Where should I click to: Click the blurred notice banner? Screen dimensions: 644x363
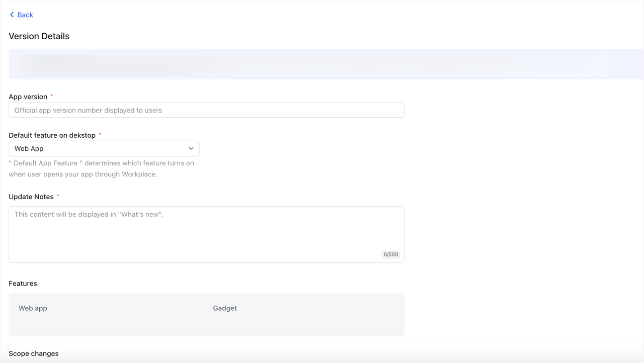click(322, 64)
